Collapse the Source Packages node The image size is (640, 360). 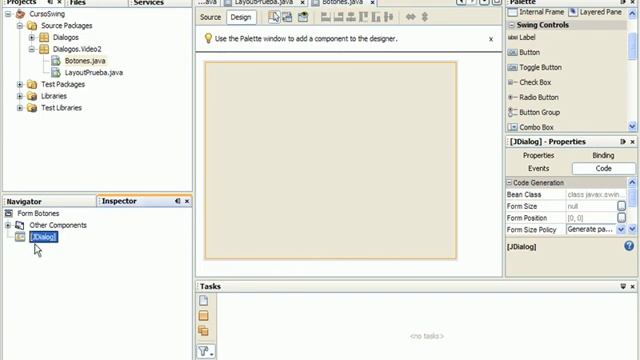point(20,26)
